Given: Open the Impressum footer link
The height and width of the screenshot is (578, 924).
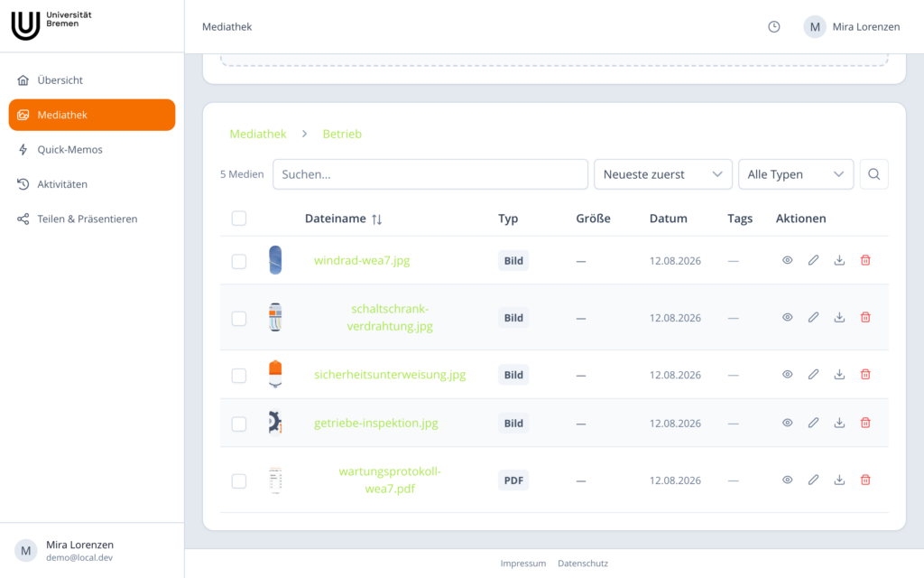Looking at the screenshot, I should click(523, 564).
